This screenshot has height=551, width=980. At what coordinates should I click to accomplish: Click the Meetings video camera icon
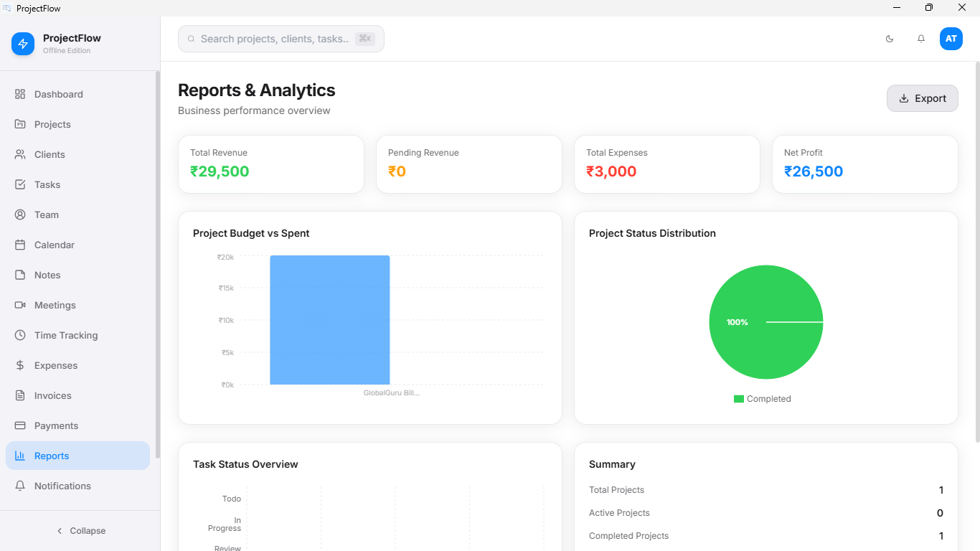[20, 305]
